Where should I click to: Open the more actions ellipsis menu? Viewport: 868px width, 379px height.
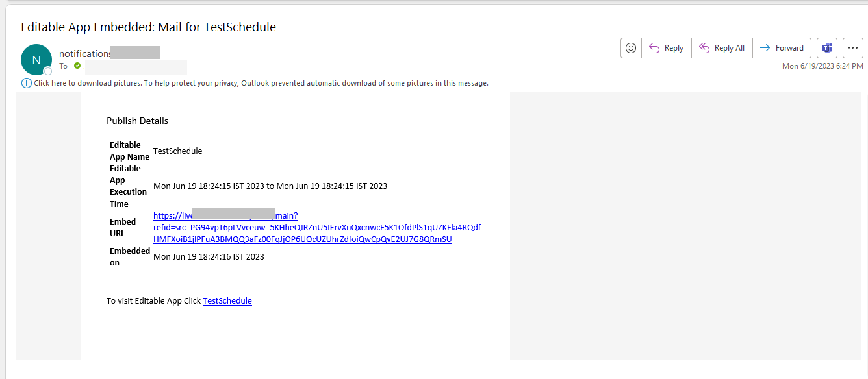[x=853, y=48]
